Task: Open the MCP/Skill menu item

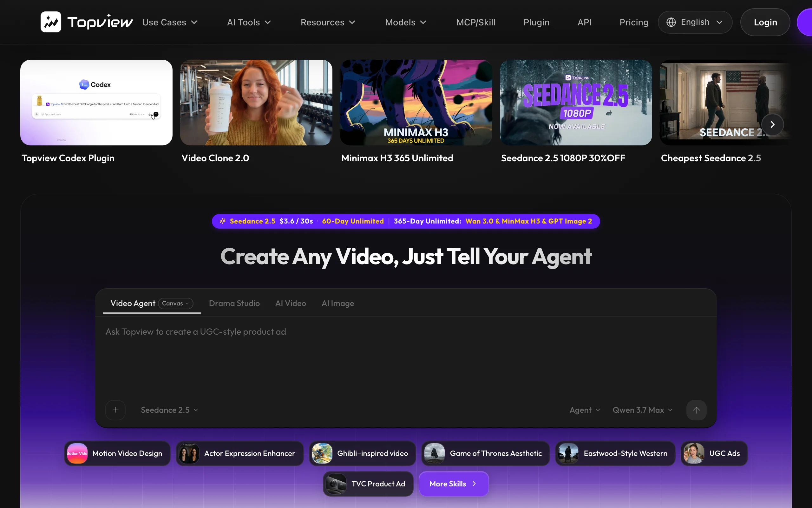Action: [475, 22]
